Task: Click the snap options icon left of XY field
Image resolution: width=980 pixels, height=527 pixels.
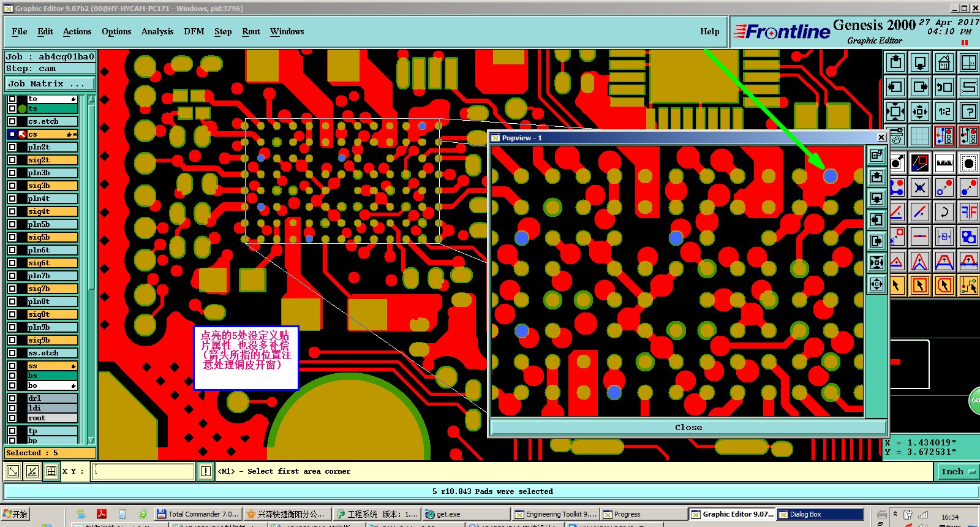Action: click(51, 471)
